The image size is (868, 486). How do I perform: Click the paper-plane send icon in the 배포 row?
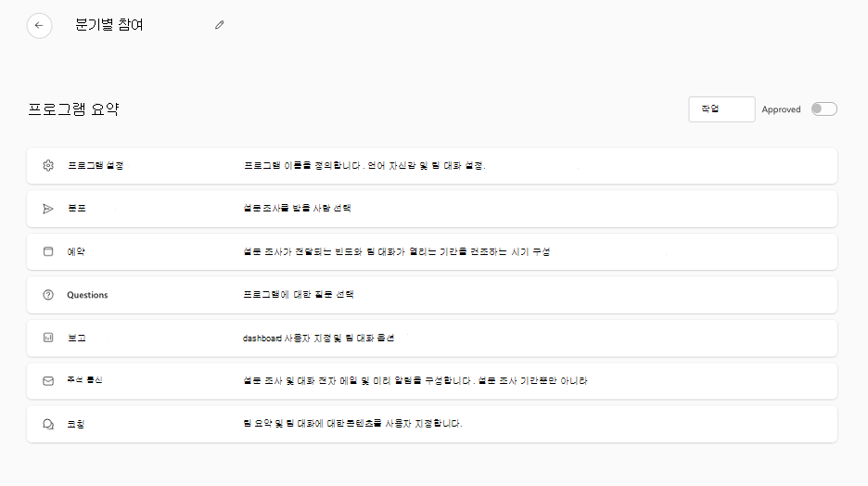point(48,209)
